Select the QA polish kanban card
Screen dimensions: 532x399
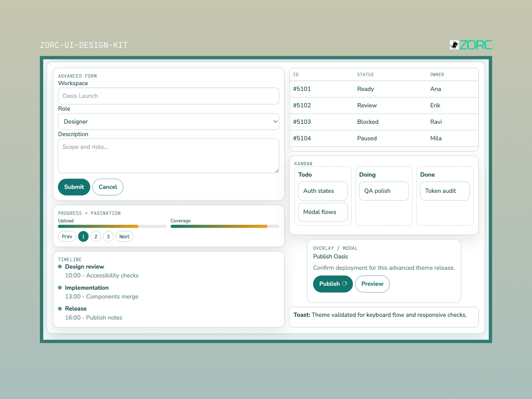pyautogui.click(x=384, y=191)
